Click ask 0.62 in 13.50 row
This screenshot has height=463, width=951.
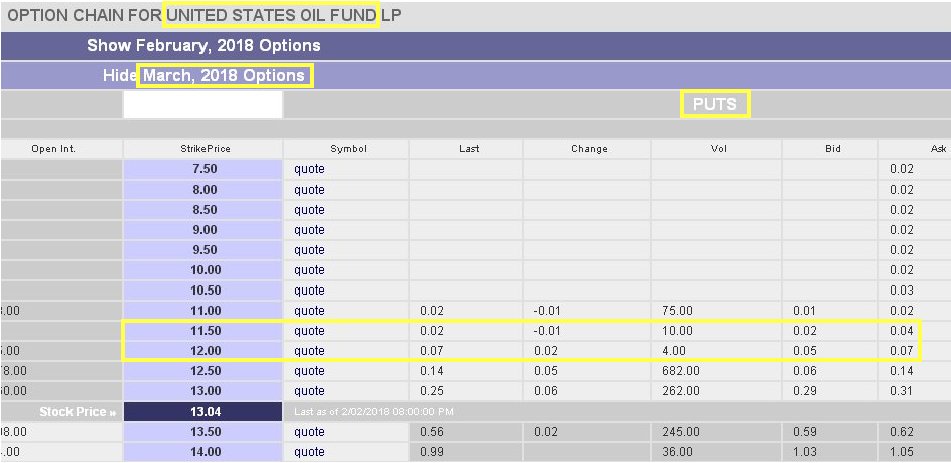[901, 432]
